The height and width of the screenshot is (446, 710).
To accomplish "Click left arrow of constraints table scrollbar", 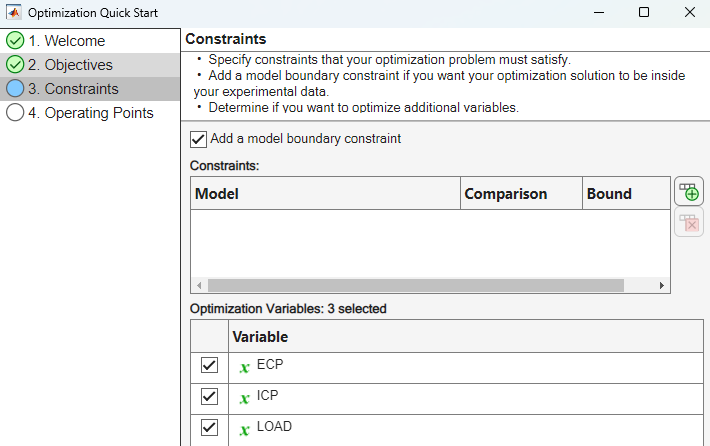I will pos(199,285).
